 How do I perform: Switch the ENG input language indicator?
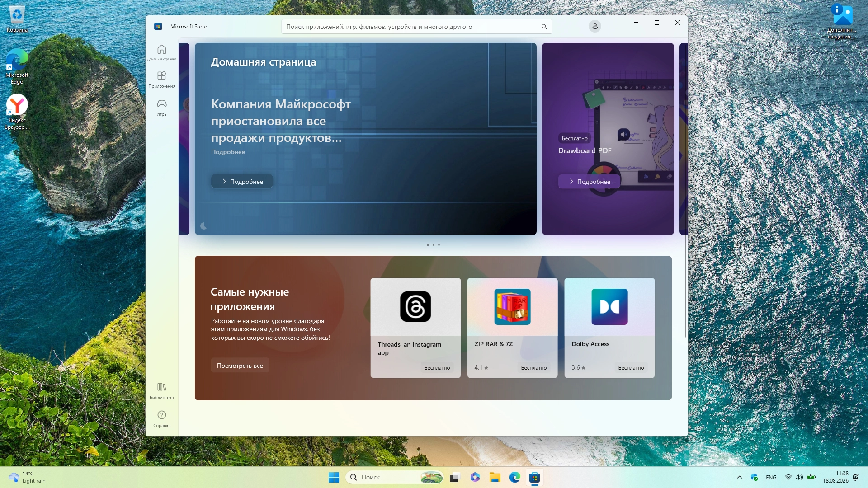coord(771,477)
